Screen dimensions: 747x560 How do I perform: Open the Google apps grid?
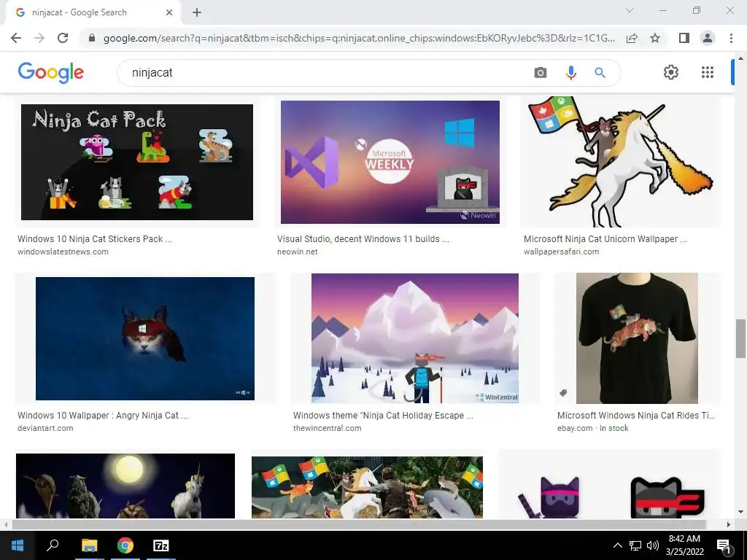coord(708,72)
